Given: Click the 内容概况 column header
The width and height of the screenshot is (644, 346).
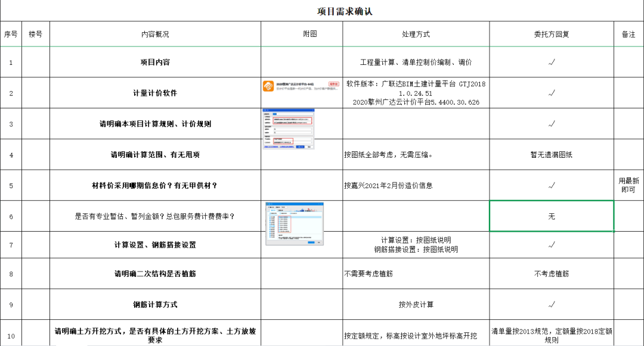Looking at the screenshot, I should click(155, 34).
